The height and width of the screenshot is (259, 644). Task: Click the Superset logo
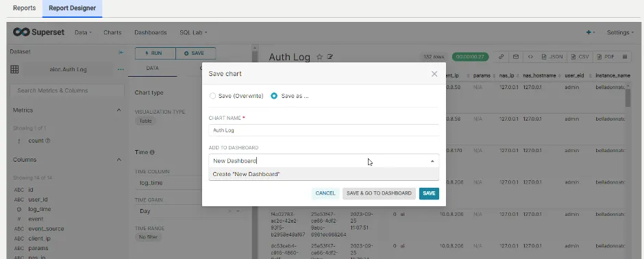point(38,32)
